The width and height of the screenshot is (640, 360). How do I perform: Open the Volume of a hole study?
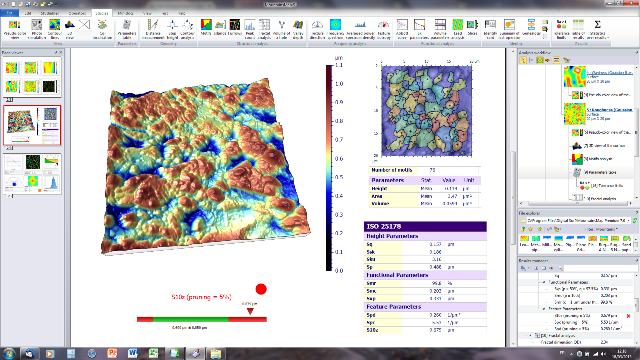coord(281,29)
